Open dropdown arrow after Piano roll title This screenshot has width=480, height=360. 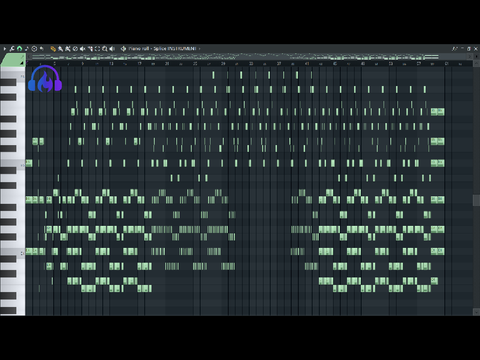pos(199,49)
